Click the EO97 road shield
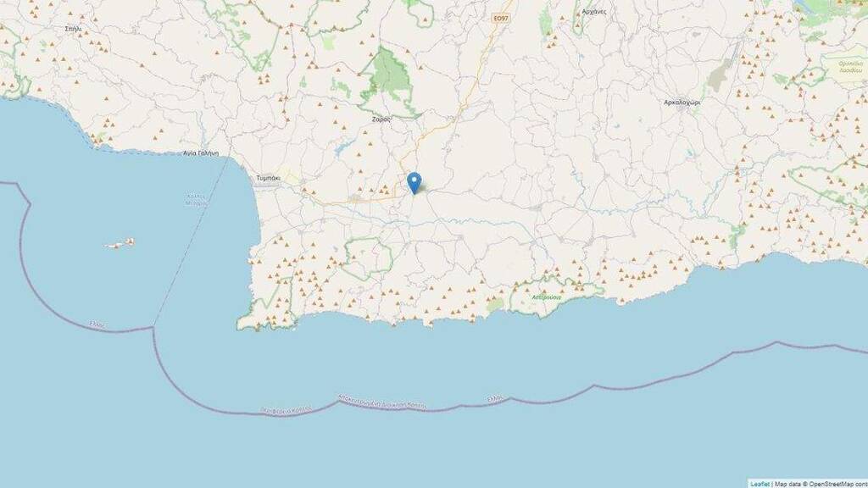The image size is (868, 488). click(500, 19)
